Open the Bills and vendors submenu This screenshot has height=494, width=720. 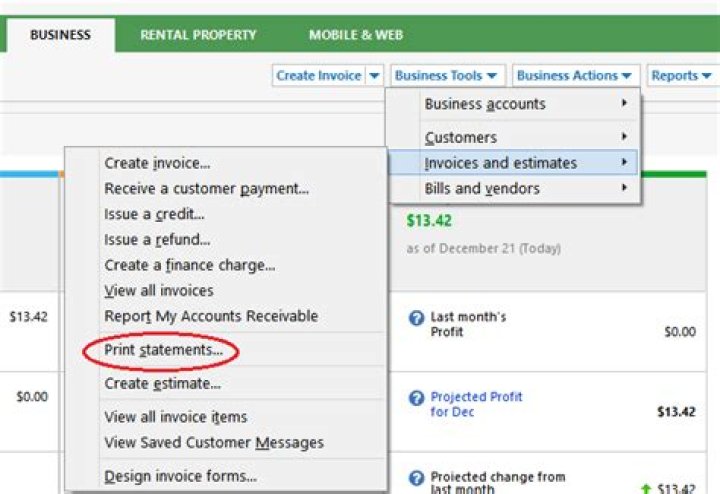pos(515,189)
